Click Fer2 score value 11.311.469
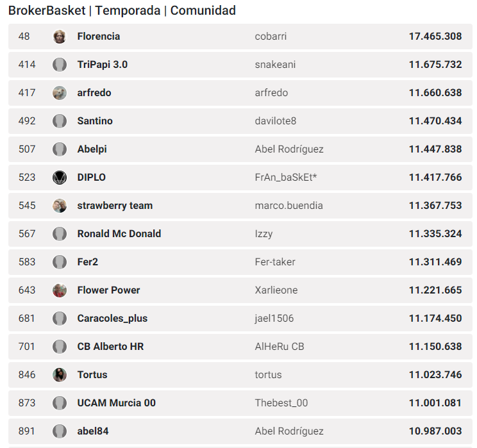Viewport: 477px width, 448px height. tap(435, 262)
